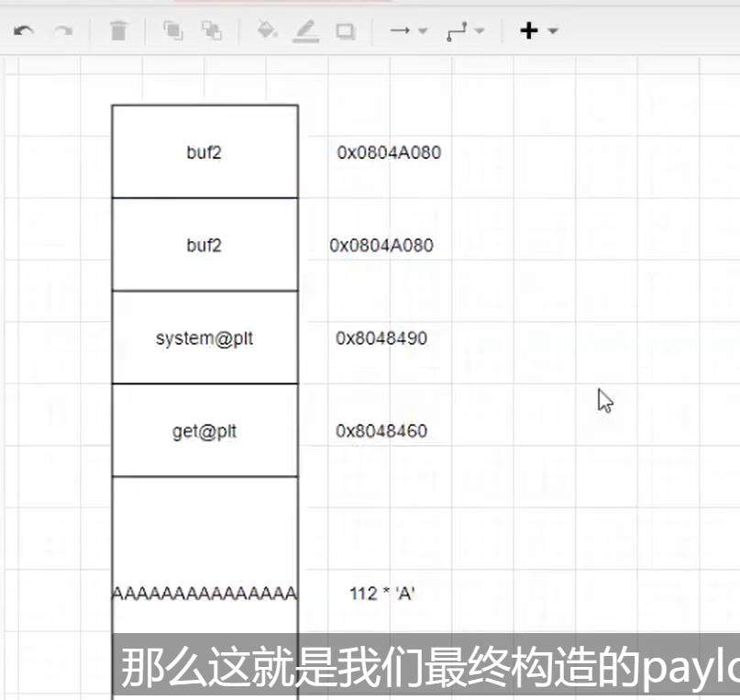740x700 pixels.
Task: Click the 0x8048490 address label
Action: pos(381,339)
